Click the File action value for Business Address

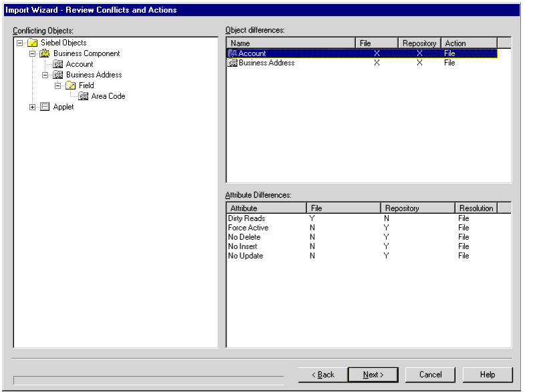click(449, 63)
